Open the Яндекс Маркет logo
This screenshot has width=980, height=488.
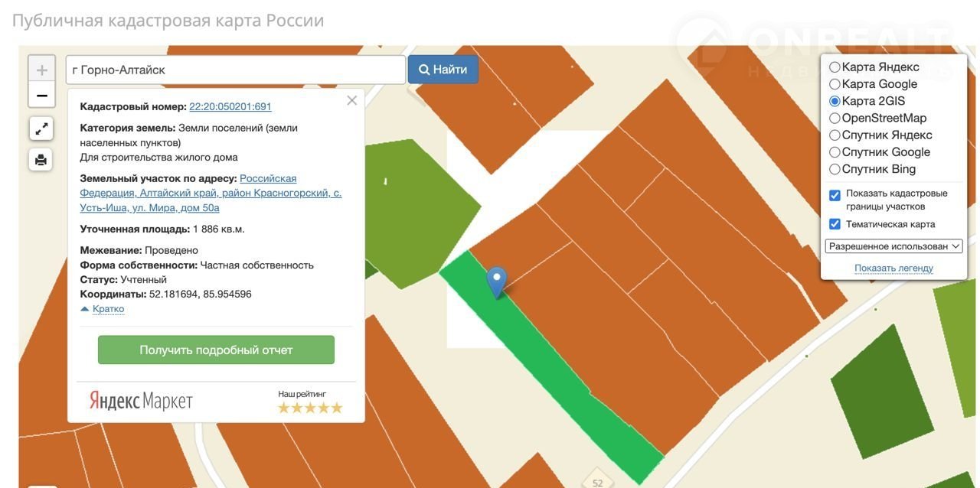(x=141, y=400)
